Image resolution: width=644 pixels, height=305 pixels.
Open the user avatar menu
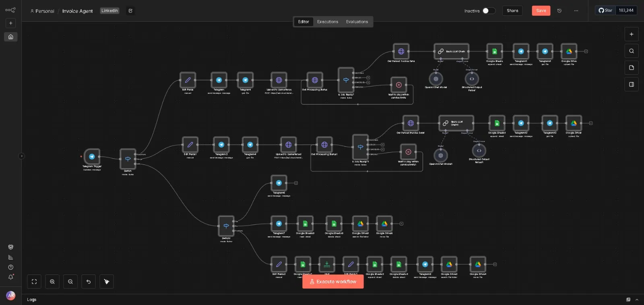pos(11,295)
